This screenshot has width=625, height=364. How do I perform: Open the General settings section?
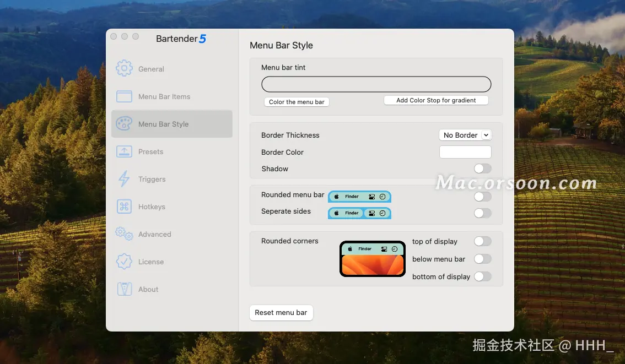(151, 69)
